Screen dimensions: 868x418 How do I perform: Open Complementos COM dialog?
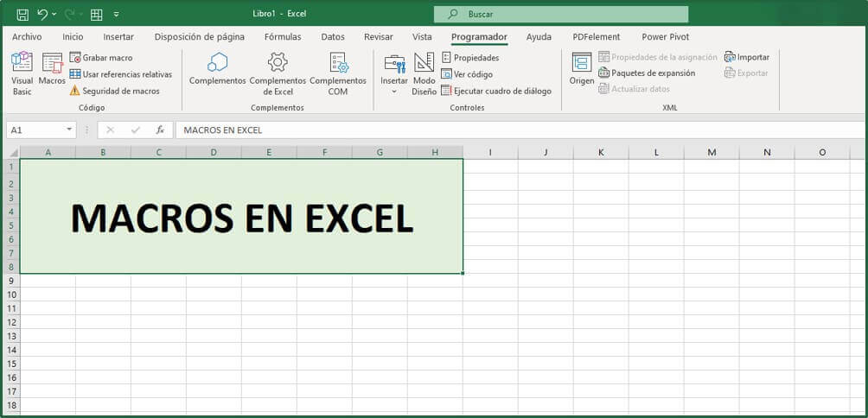point(338,73)
